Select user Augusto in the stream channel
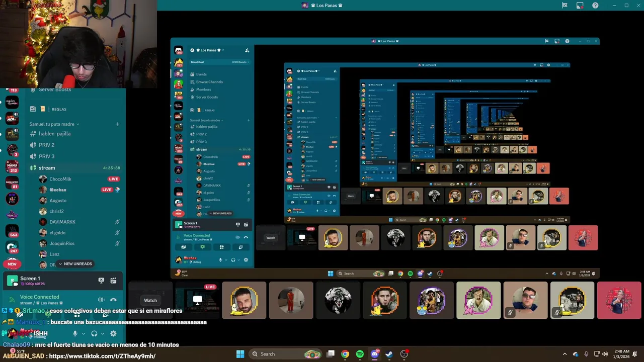This screenshot has height=362, width=644. (x=58, y=201)
